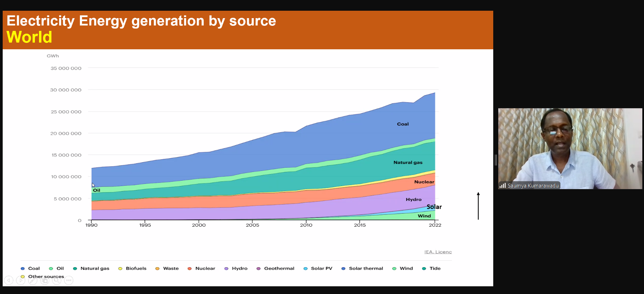The height and width of the screenshot is (294, 644).
Task: Open the IEA Licence link
Action: click(x=438, y=252)
